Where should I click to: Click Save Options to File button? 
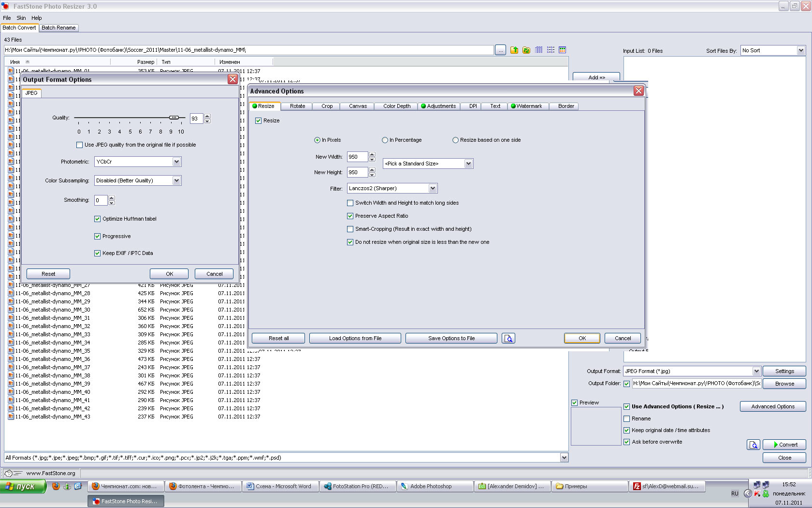pos(451,339)
